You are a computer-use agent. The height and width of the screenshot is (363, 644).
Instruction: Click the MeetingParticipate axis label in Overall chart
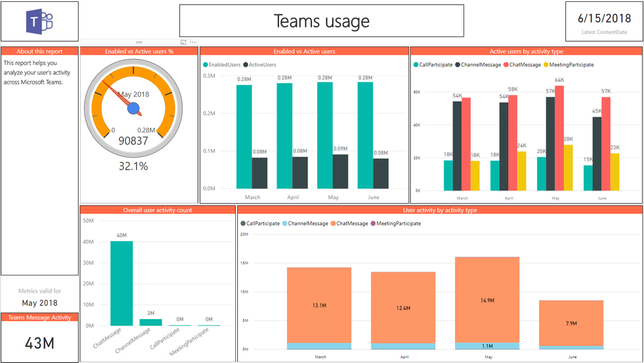[190, 342]
